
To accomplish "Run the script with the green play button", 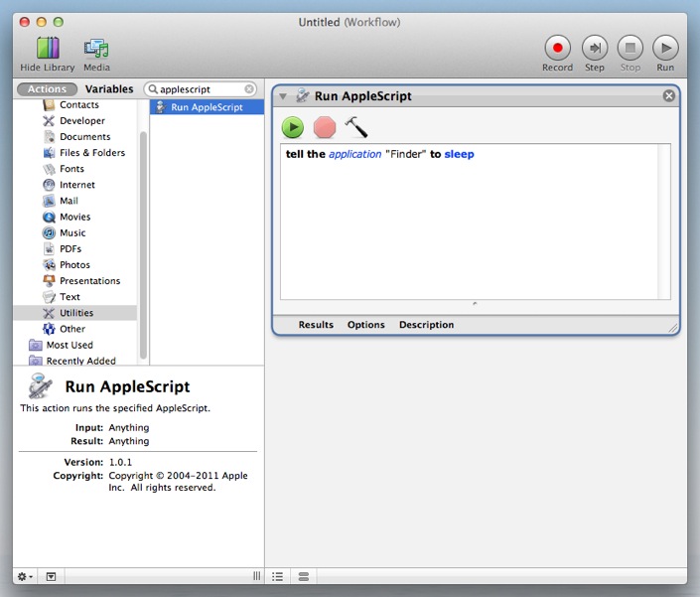I will click(x=293, y=127).
